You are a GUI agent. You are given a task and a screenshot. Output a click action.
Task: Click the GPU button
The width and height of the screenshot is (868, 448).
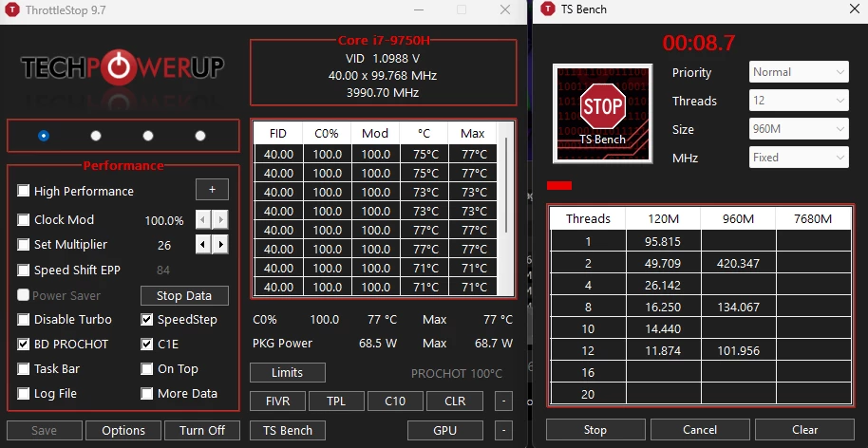pyautogui.click(x=445, y=430)
